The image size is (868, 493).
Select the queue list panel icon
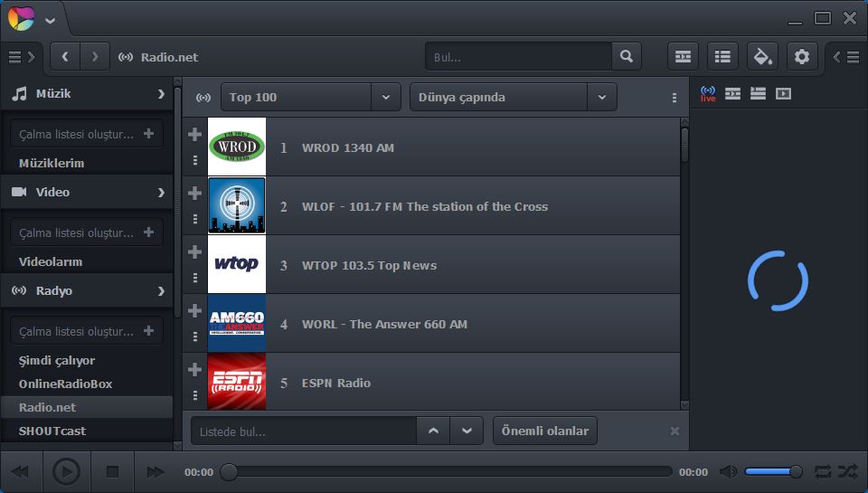(x=758, y=93)
